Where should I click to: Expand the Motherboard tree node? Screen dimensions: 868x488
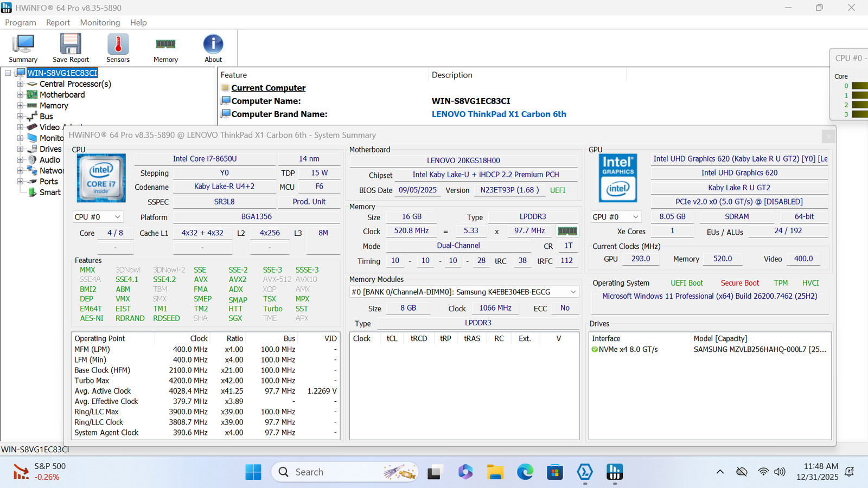[x=20, y=95]
